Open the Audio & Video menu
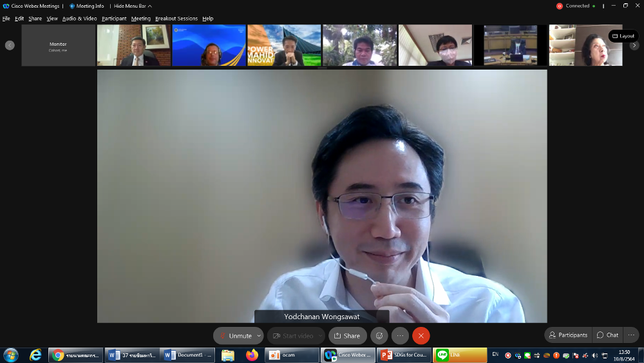The height and width of the screenshot is (363, 644). (x=79, y=19)
